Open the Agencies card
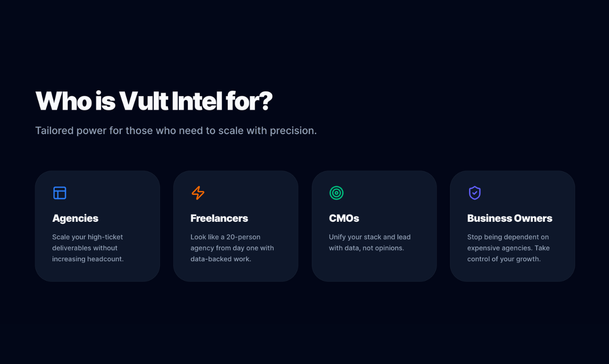609x364 pixels. (x=97, y=226)
